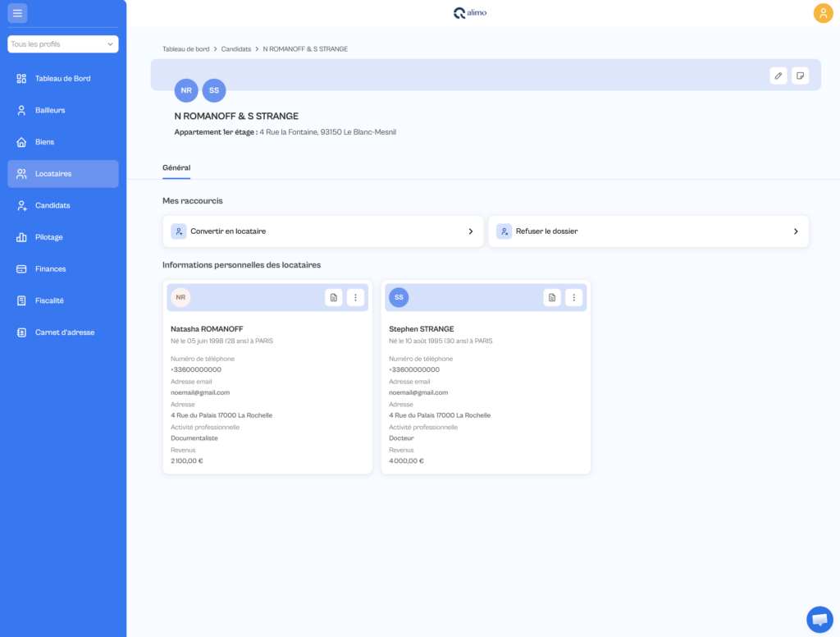Open document icon on Natasha ROMANOFF card
This screenshot has height=637, width=840.
(334, 298)
